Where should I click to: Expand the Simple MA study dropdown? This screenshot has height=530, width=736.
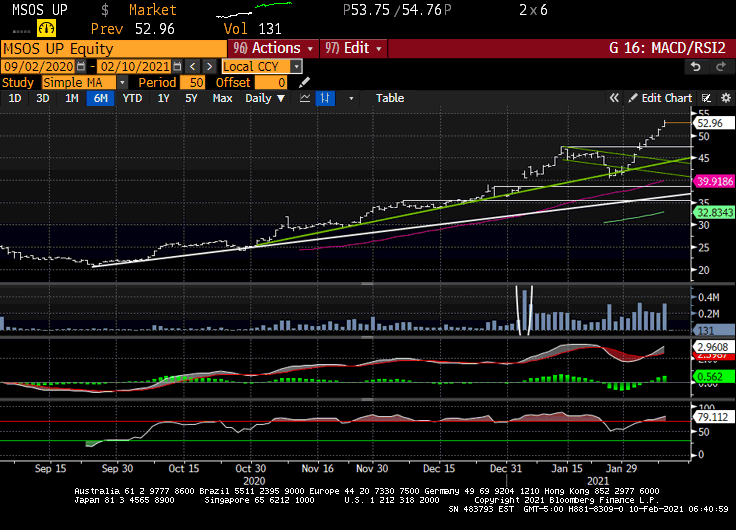pos(122,83)
